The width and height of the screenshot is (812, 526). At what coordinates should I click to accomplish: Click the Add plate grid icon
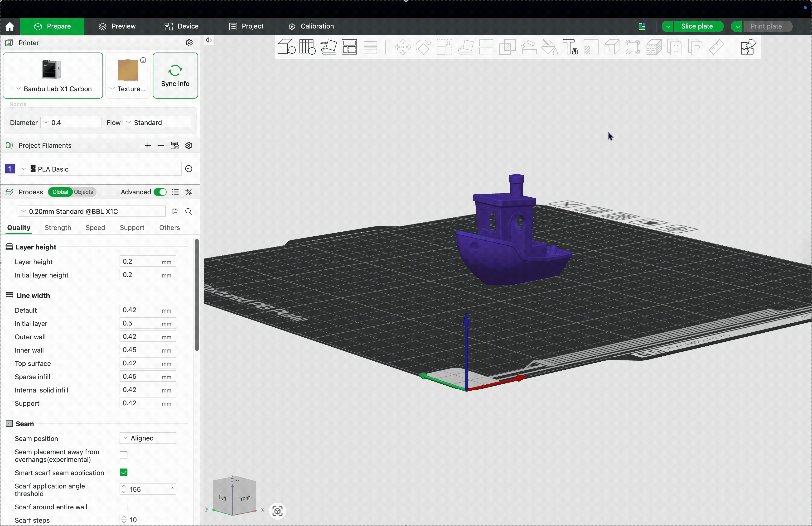[307, 47]
